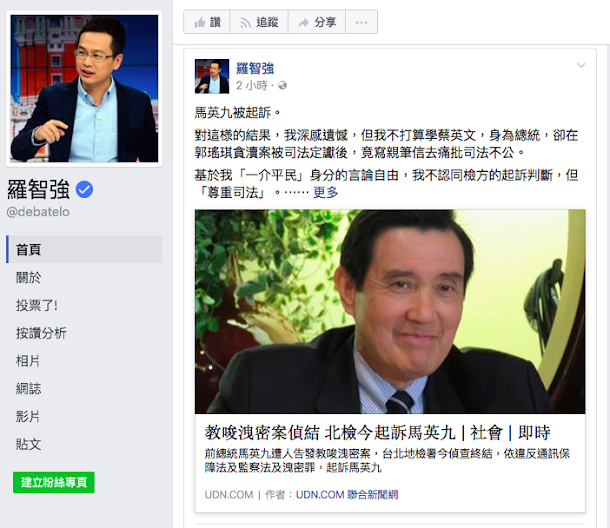Expand the post options chevron dropdown
Image resolution: width=610 pixels, height=528 pixels.
pos(581,65)
